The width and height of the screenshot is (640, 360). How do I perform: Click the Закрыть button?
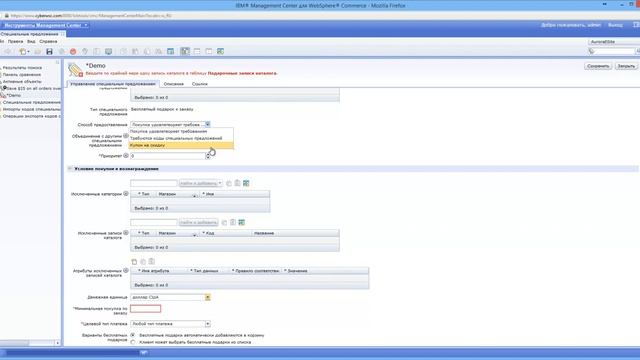pyautogui.click(x=626, y=66)
